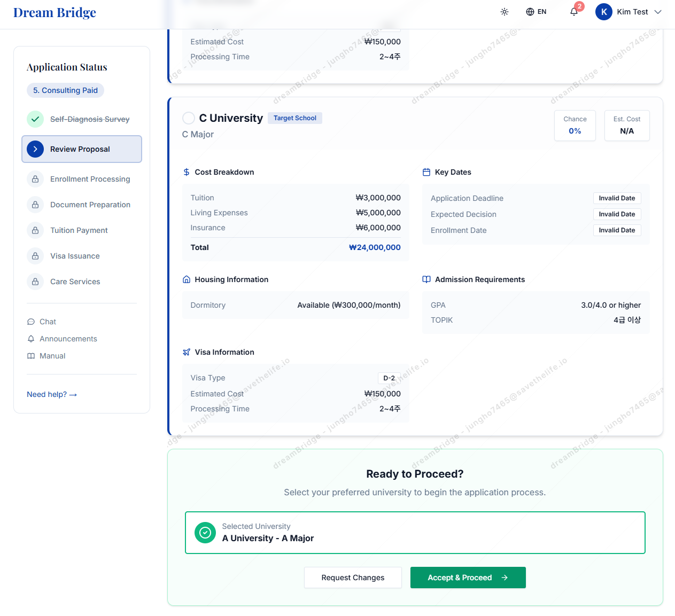675x616 pixels.
Task: Click C University visa Processing Time 2~4주
Action: click(390, 409)
